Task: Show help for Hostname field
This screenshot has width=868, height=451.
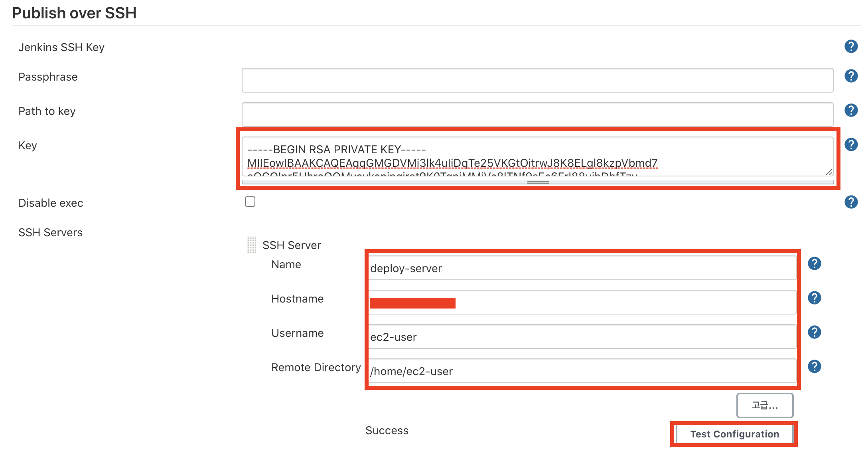Action: tap(814, 298)
